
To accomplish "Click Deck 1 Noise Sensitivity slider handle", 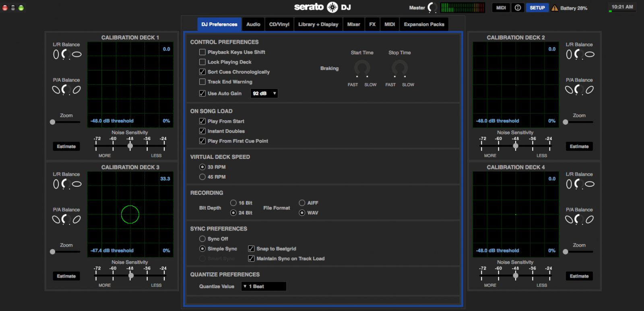I will click(x=130, y=146).
